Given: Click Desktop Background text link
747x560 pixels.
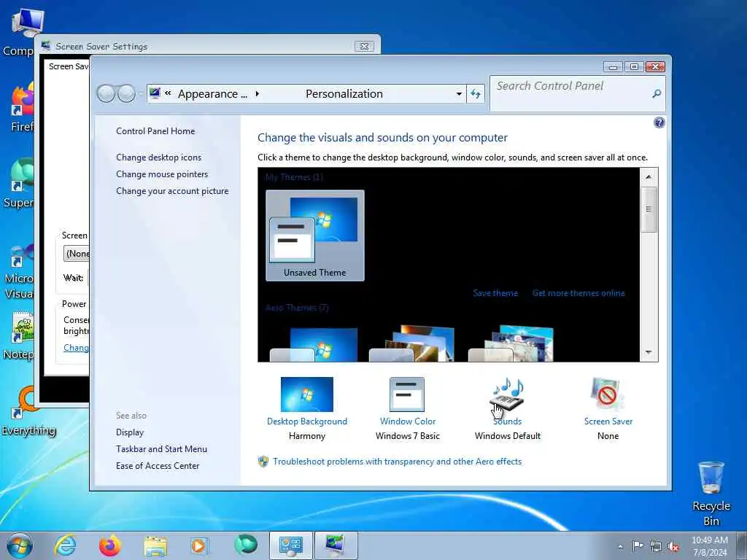Looking at the screenshot, I should pyautogui.click(x=307, y=421).
